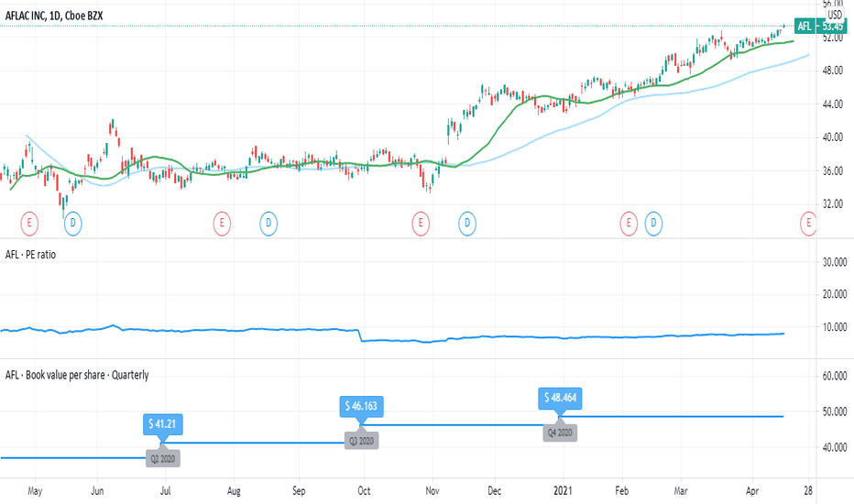
Task: Select the Book value per share Quarterly legend
Action: click(x=77, y=375)
